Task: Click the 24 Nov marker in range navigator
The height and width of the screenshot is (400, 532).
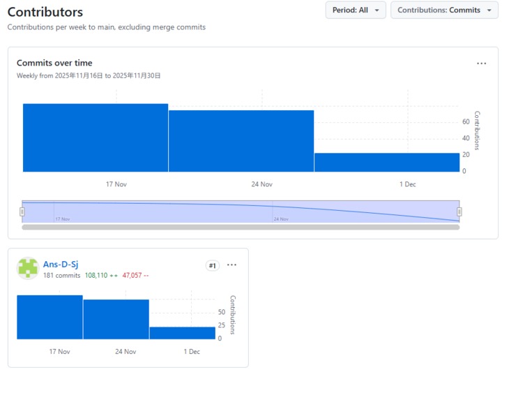Action: tap(281, 219)
